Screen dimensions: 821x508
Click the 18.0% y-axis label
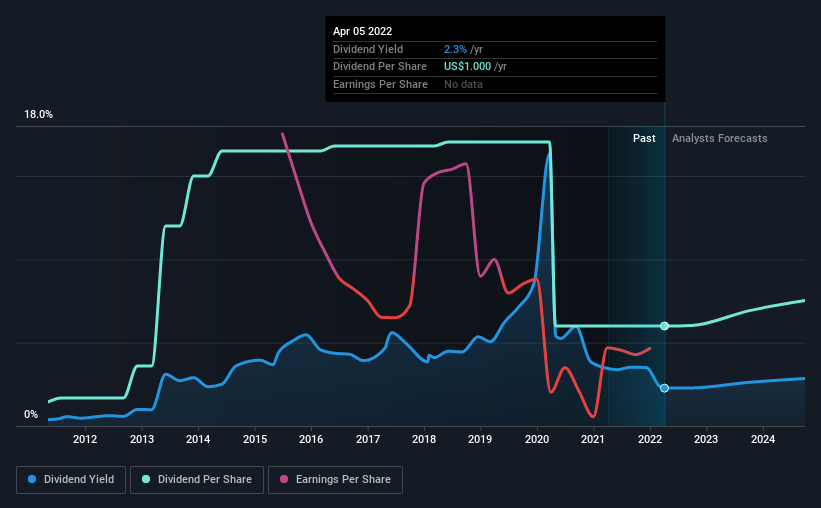pos(38,114)
